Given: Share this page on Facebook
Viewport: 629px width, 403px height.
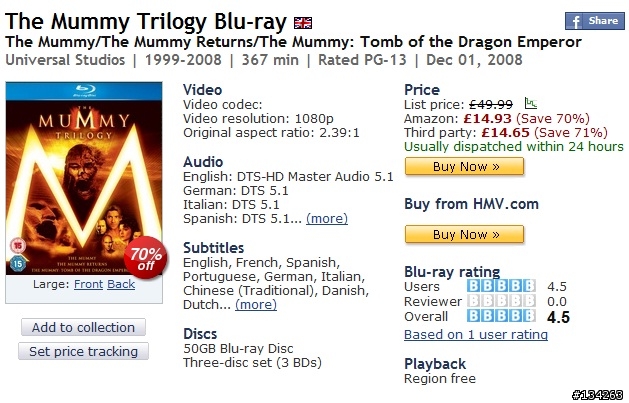Looking at the screenshot, I should [x=595, y=21].
